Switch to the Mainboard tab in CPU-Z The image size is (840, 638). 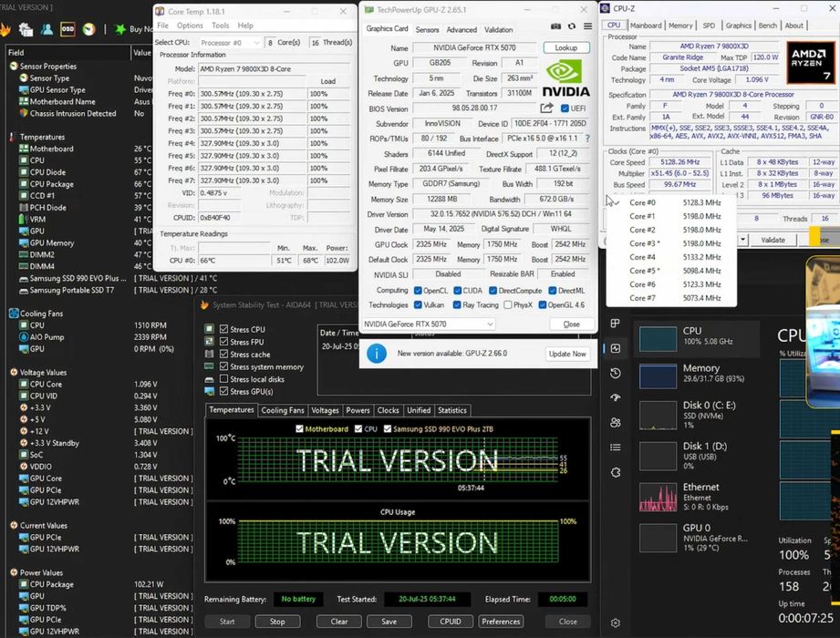[x=646, y=26]
